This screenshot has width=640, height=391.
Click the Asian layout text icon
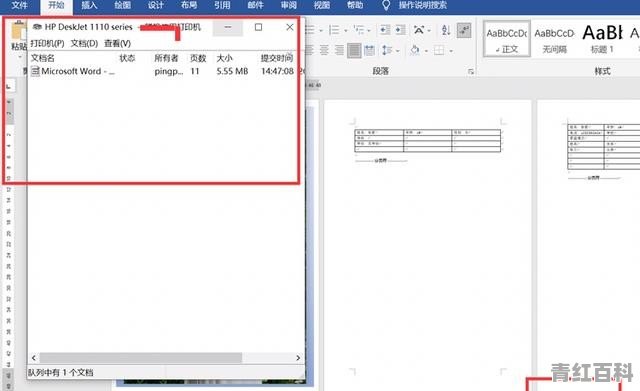[x=419, y=30]
